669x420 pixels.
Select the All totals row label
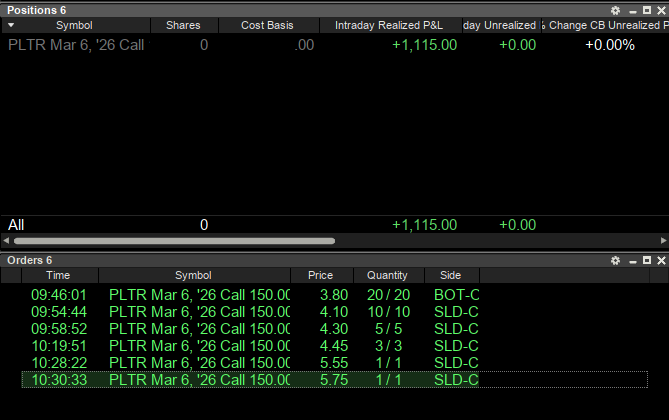pyautogui.click(x=16, y=225)
